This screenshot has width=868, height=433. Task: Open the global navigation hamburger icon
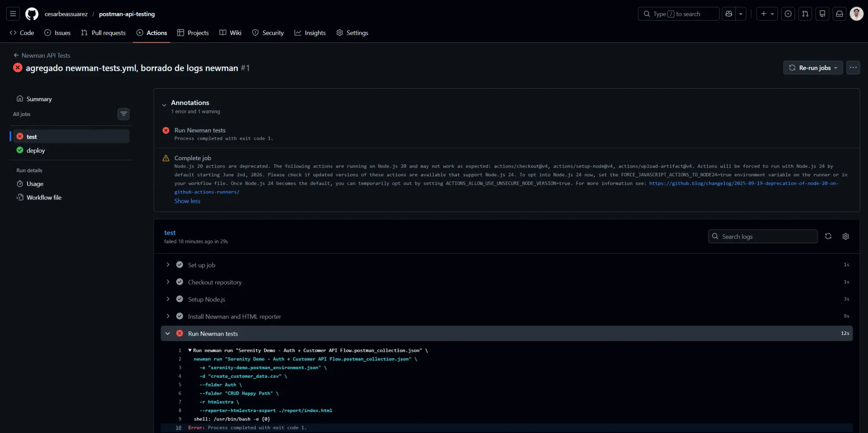pos(13,13)
